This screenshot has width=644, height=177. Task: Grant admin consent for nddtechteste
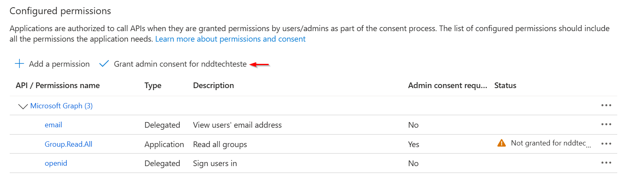180,64
